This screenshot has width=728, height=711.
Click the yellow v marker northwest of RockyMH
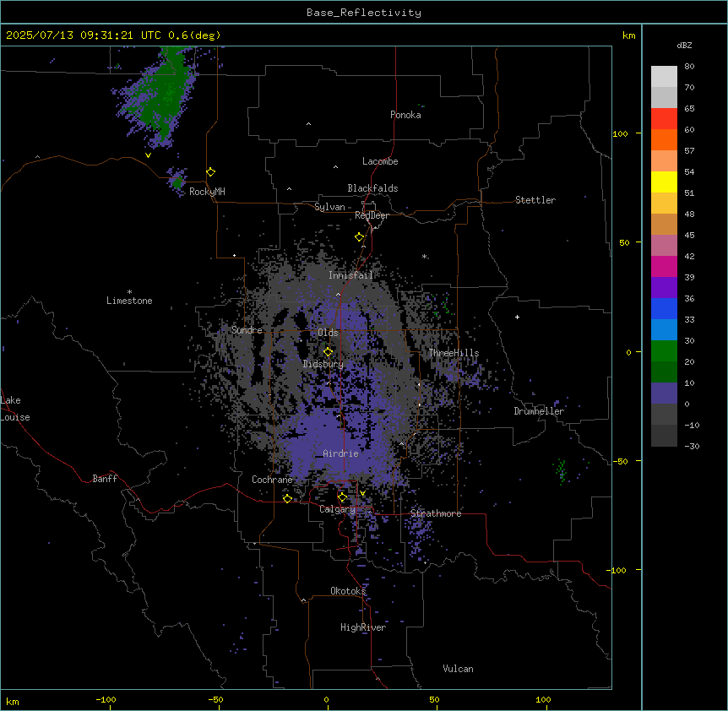point(148,155)
